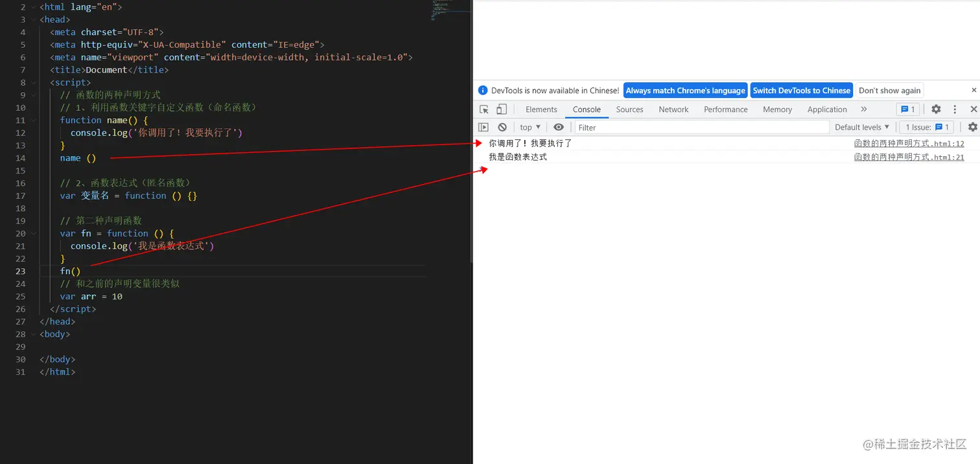Click the line 'var arr = 10'
980x464 pixels.
click(91, 297)
